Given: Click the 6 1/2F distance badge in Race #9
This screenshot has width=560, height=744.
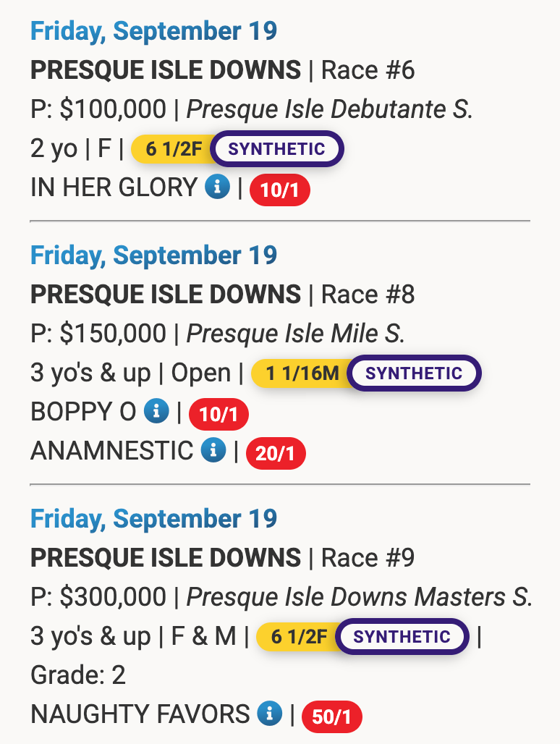Looking at the screenshot, I should tap(299, 637).
